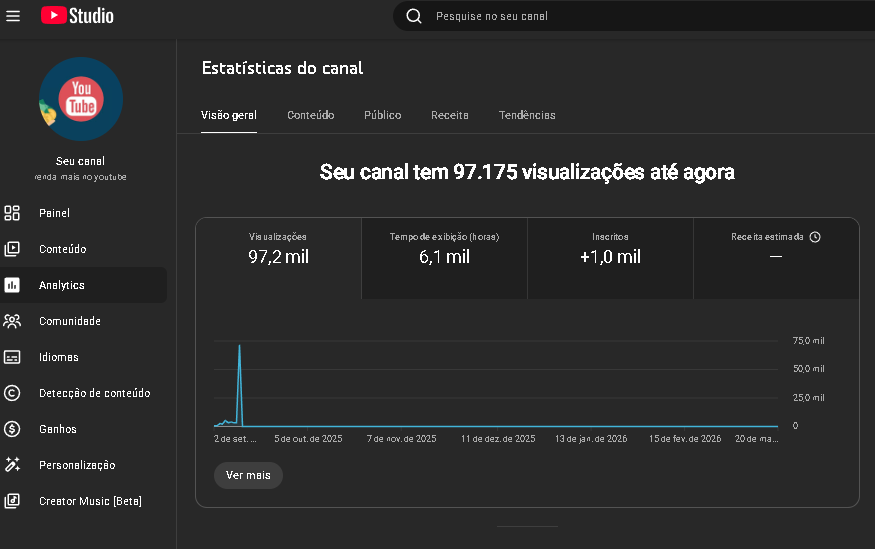
Task: Click the Comunidade people icon
Action: [x=12, y=321]
